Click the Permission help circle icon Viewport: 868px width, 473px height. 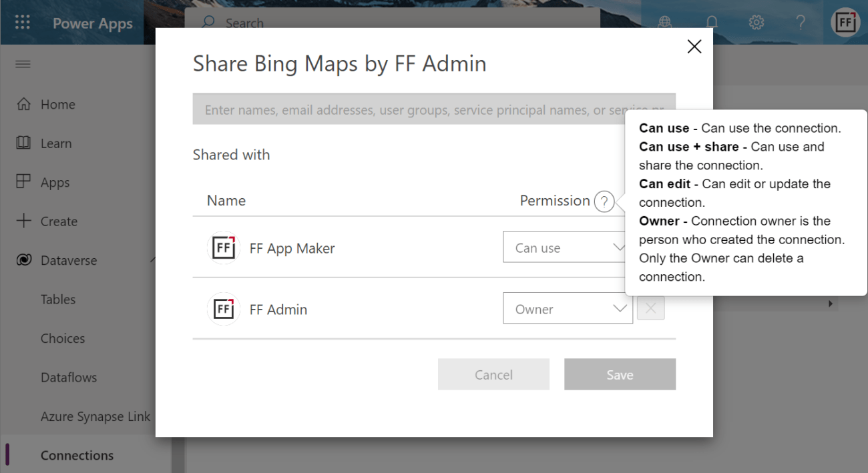pos(604,201)
